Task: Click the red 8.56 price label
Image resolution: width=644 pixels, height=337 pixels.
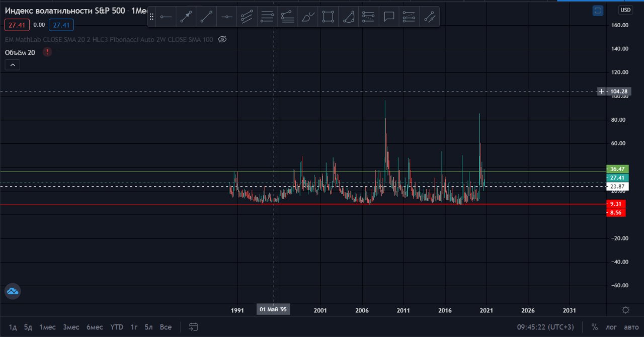Action: tap(617, 213)
